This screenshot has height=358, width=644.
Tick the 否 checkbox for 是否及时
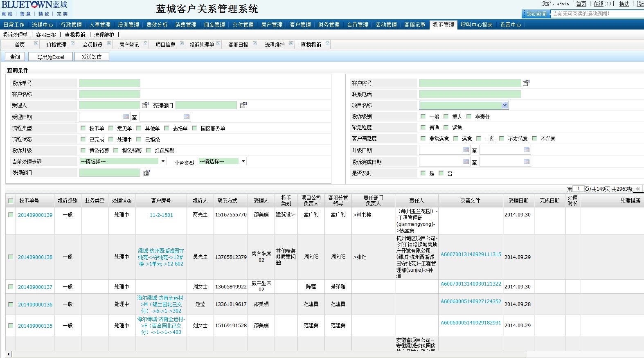tap(441, 173)
